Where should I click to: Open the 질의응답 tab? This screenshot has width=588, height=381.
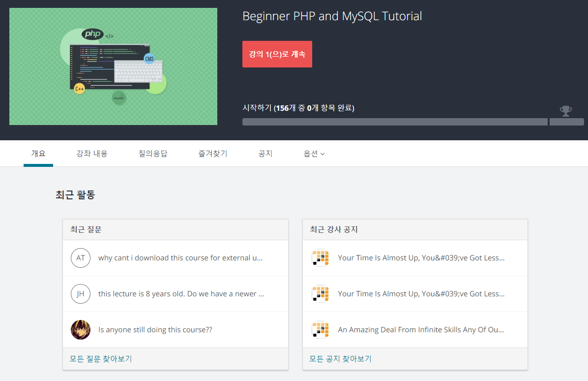pyautogui.click(x=153, y=154)
